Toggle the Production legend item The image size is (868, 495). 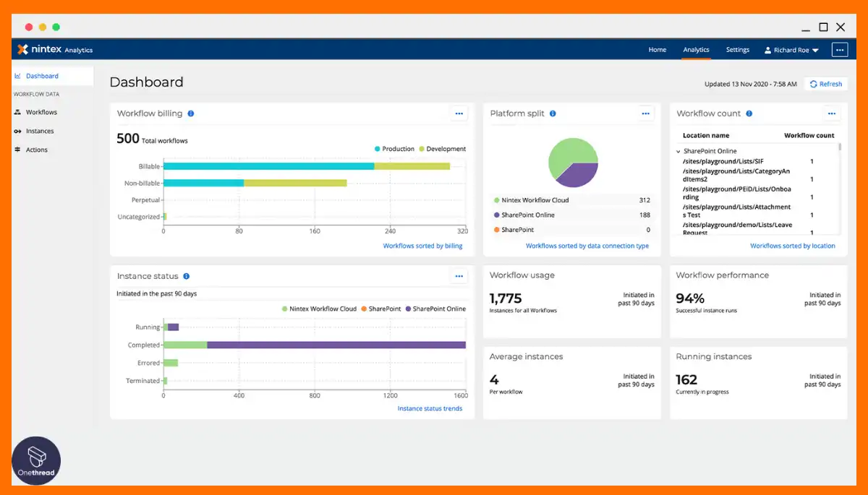click(x=394, y=149)
